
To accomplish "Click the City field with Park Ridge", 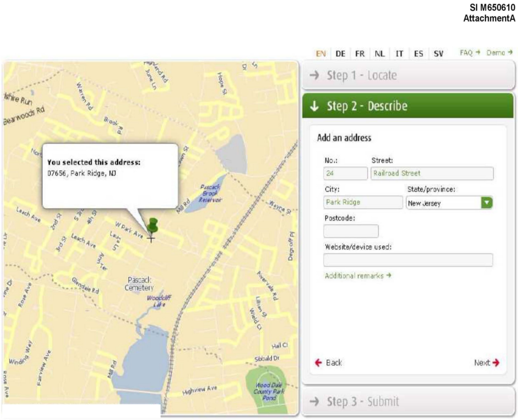I will coord(363,202).
